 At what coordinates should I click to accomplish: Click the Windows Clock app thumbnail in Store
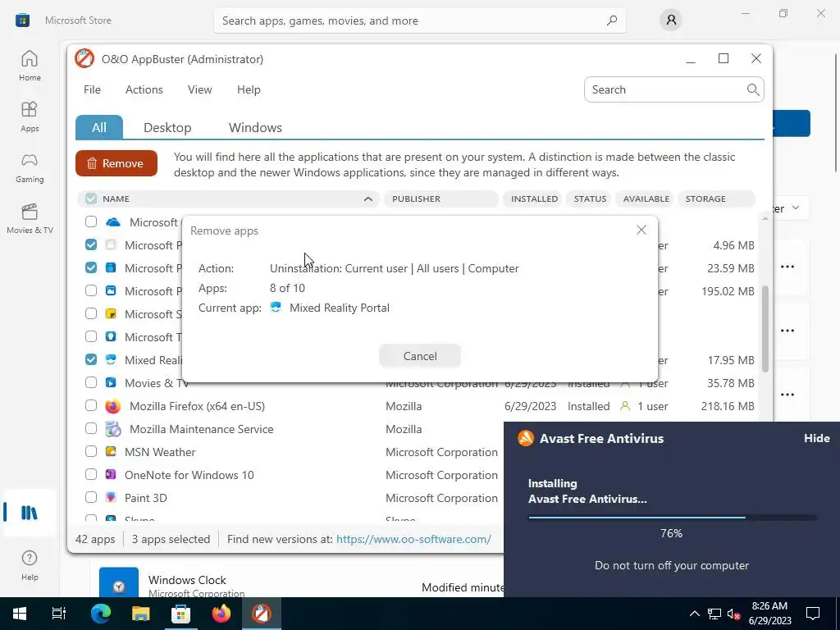pos(119,582)
